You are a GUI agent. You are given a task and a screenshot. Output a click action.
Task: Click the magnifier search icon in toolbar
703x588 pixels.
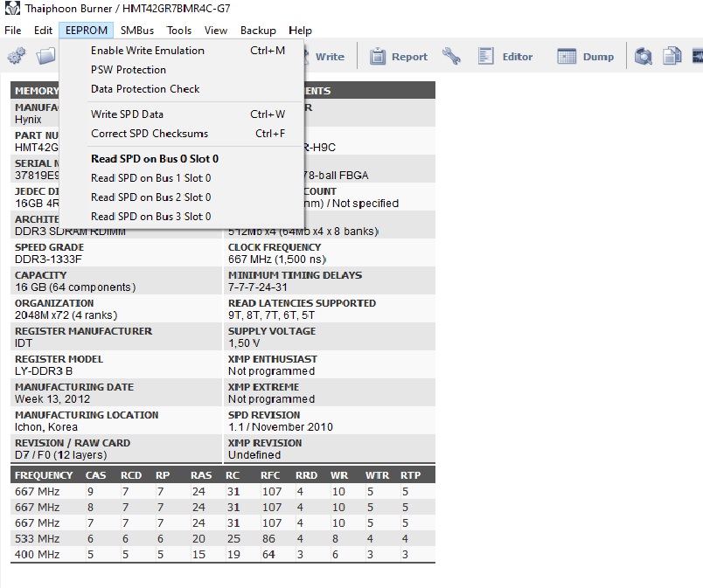[644, 57]
